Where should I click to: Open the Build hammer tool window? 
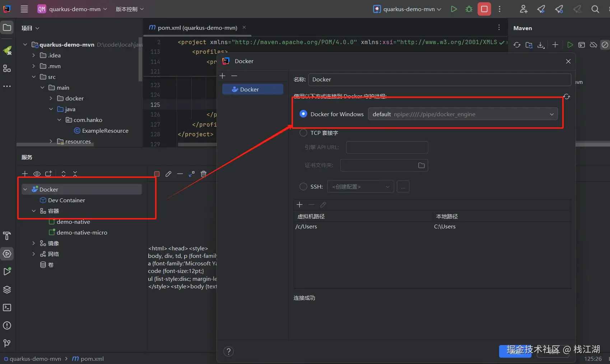[x=7, y=236]
